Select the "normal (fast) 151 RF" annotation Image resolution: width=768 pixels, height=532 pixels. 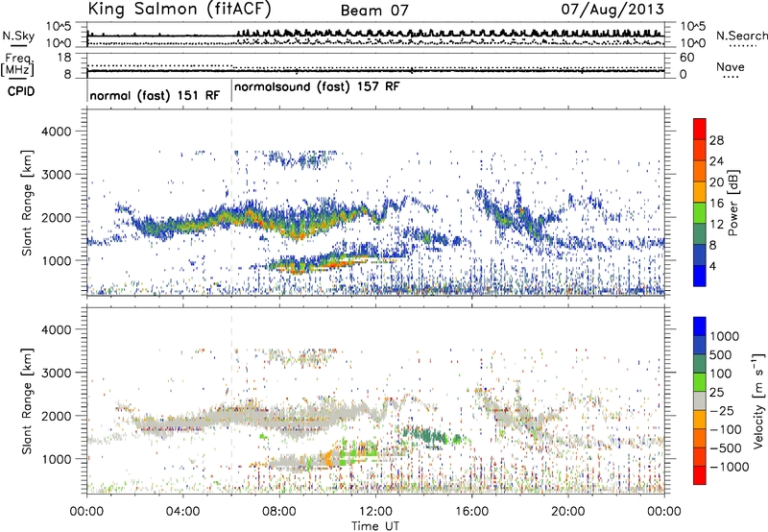155,95
